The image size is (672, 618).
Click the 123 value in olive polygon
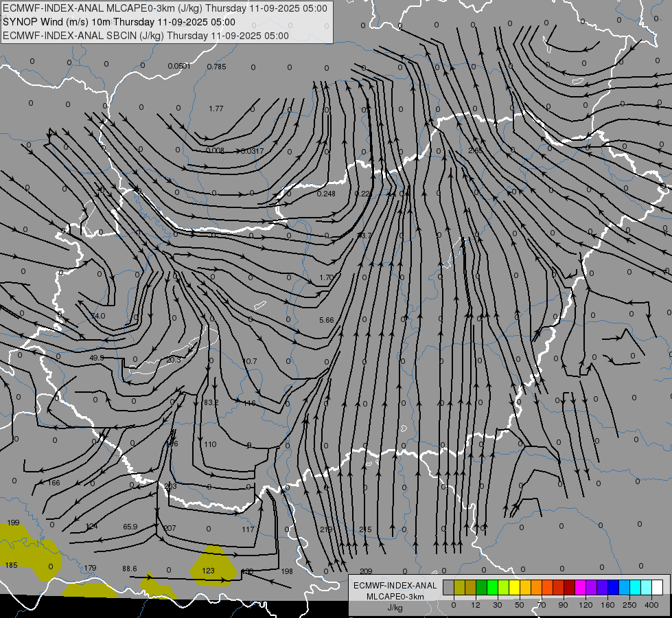[x=208, y=571]
